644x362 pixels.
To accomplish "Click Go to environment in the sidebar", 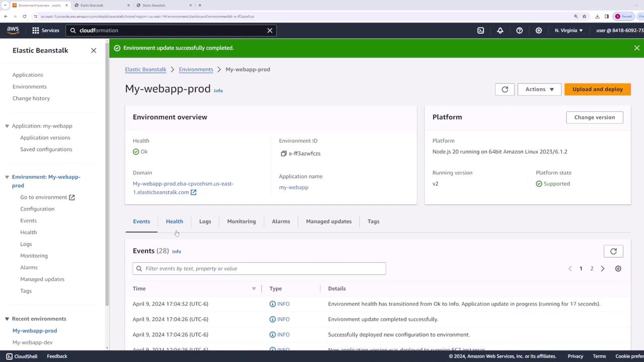I will click(x=47, y=197).
